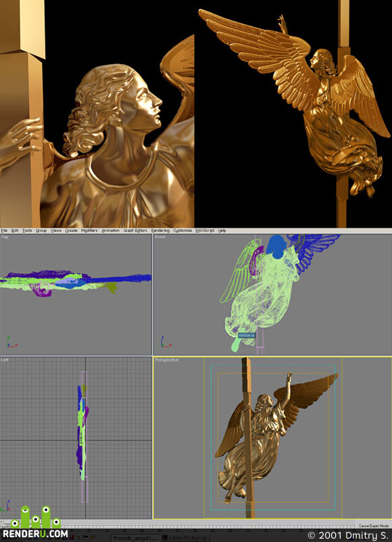Open the Graph Editors menu
This screenshot has height=542, width=392.
(x=135, y=230)
